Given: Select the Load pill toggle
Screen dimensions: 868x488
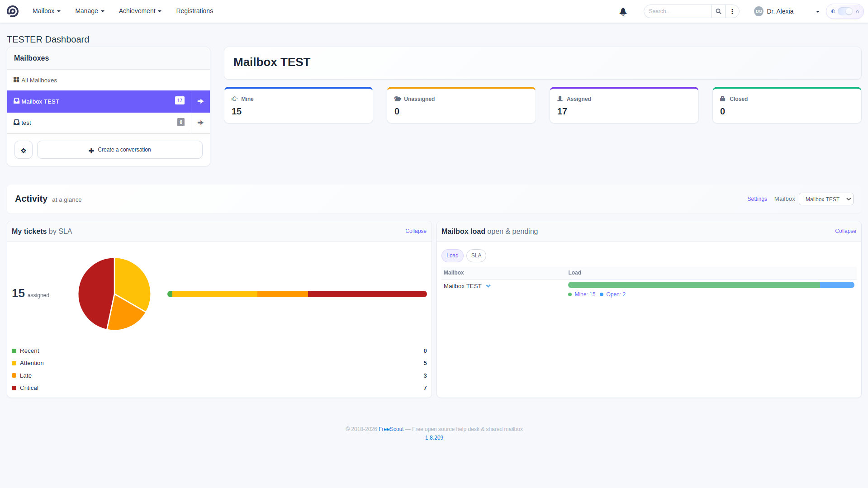Looking at the screenshot, I should pos(452,256).
